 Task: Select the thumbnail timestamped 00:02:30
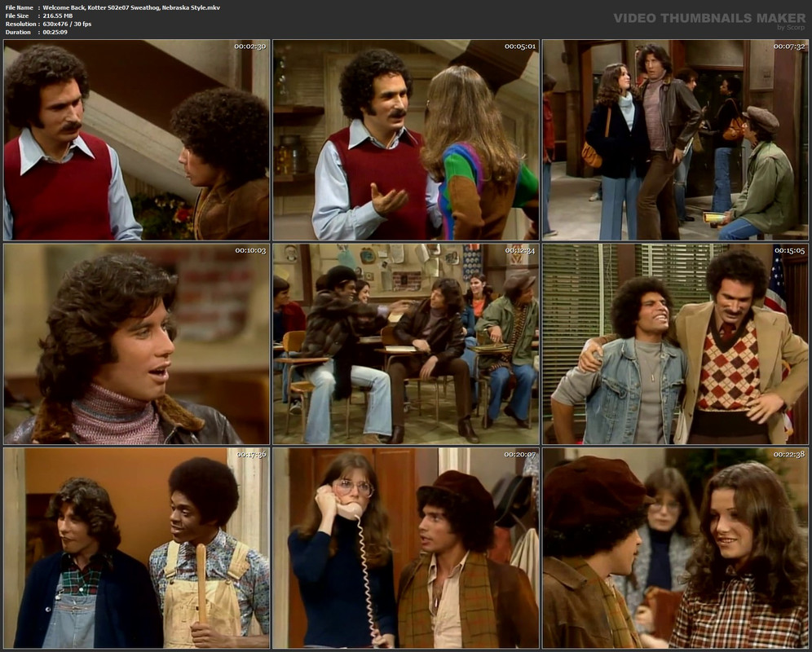coord(136,140)
